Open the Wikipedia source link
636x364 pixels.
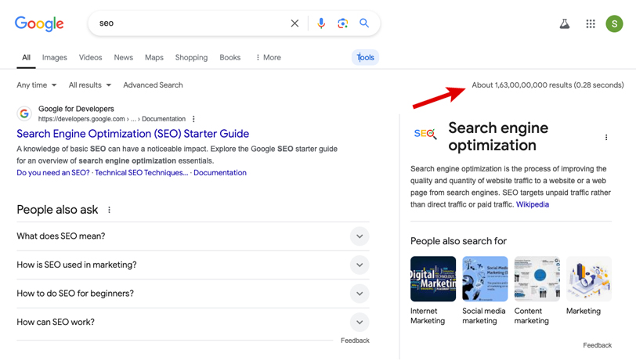coord(532,204)
